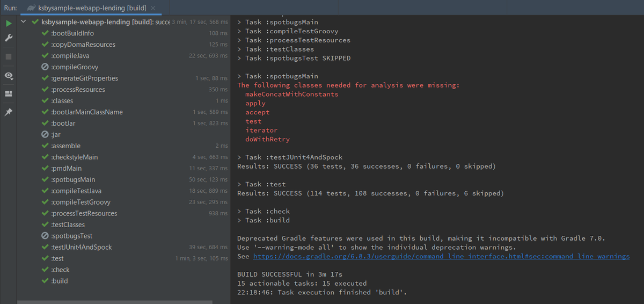Viewport: 644px width, 304px height.
Task: Select the :check task row
Action: click(x=124, y=270)
